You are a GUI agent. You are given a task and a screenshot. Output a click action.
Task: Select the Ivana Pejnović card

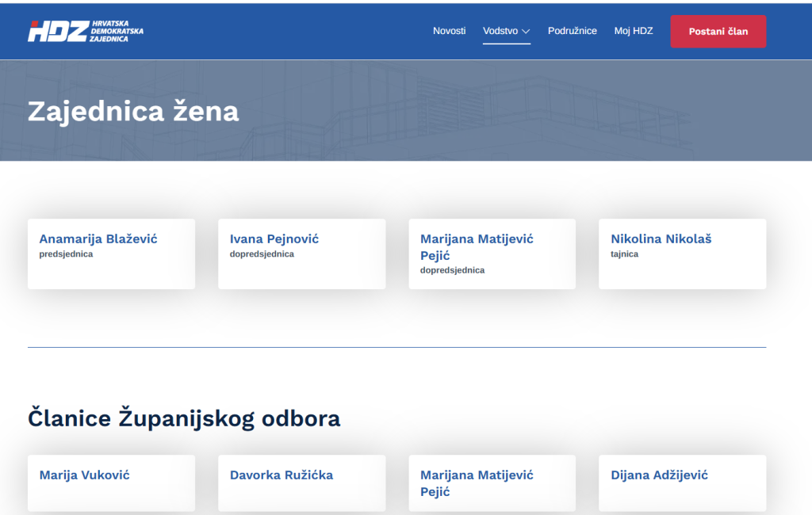point(302,254)
